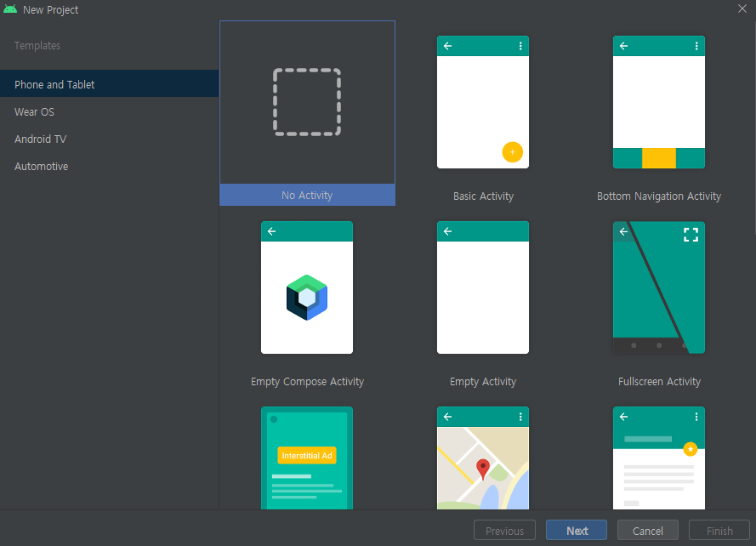Screen dimensions: 756x546
Task: Click the back arrow in Basic Activity preview
Action: point(447,46)
